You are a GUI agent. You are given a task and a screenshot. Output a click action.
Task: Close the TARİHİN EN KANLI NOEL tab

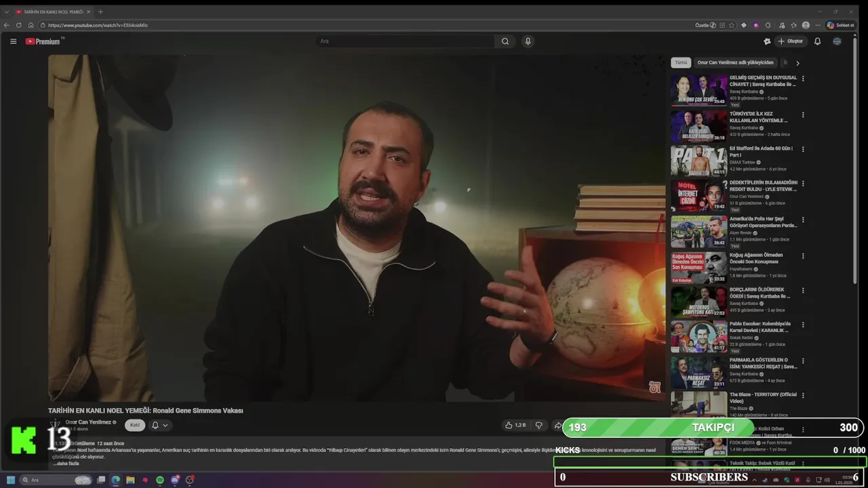click(90, 12)
